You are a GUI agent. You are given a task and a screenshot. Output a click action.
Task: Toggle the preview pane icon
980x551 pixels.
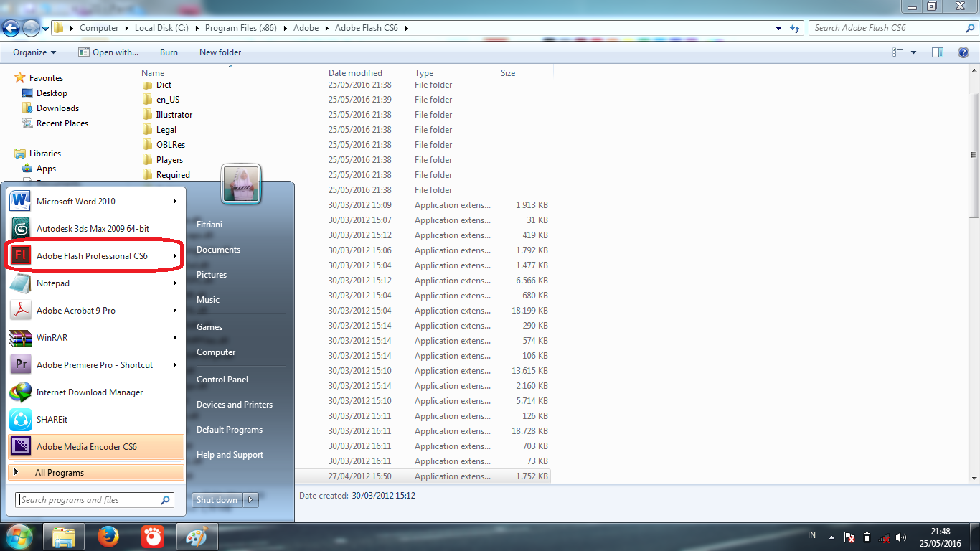pos(938,52)
